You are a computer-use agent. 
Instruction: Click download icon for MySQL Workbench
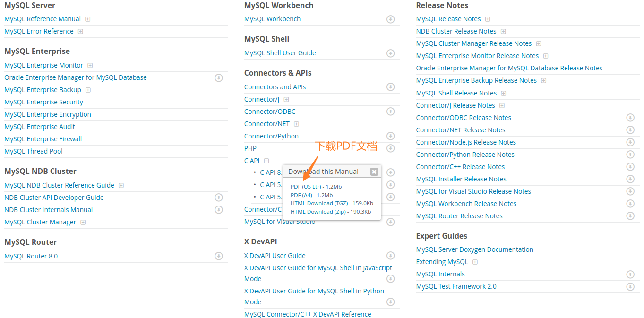pos(390,19)
